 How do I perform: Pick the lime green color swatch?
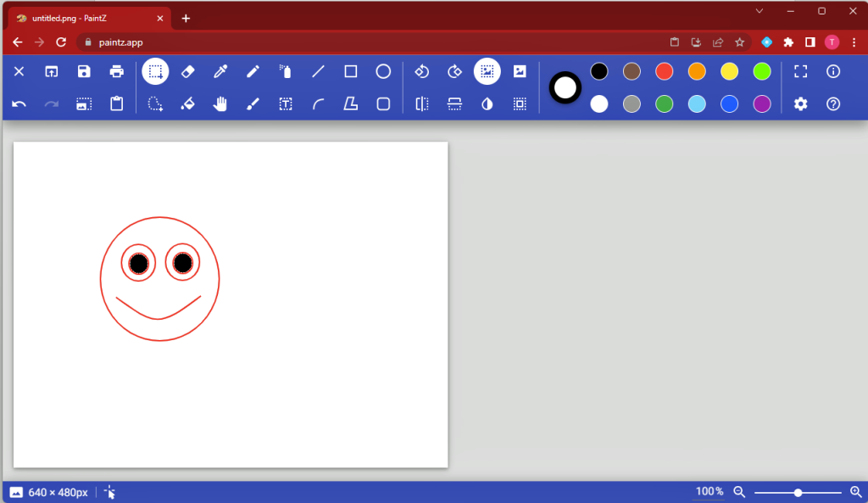point(762,71)
